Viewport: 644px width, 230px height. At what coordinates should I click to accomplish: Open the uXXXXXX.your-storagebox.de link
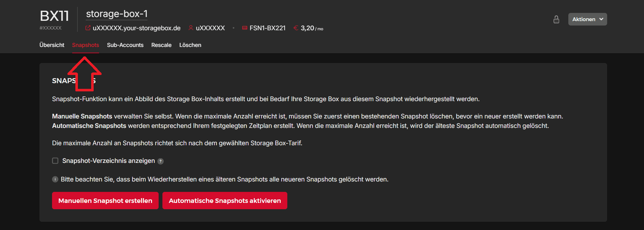pyautogui.click(x=137, y=28)
